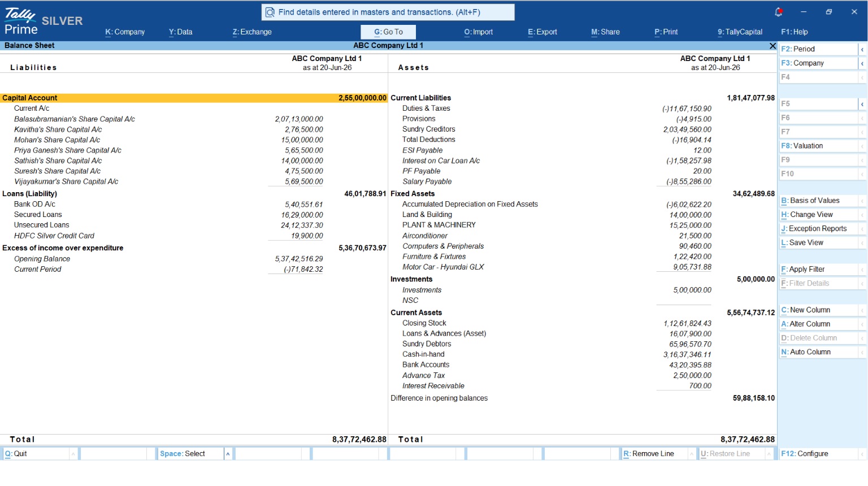868x486 pixels.
Task: Select B: Basis of Values option
Action: [819, 201]
